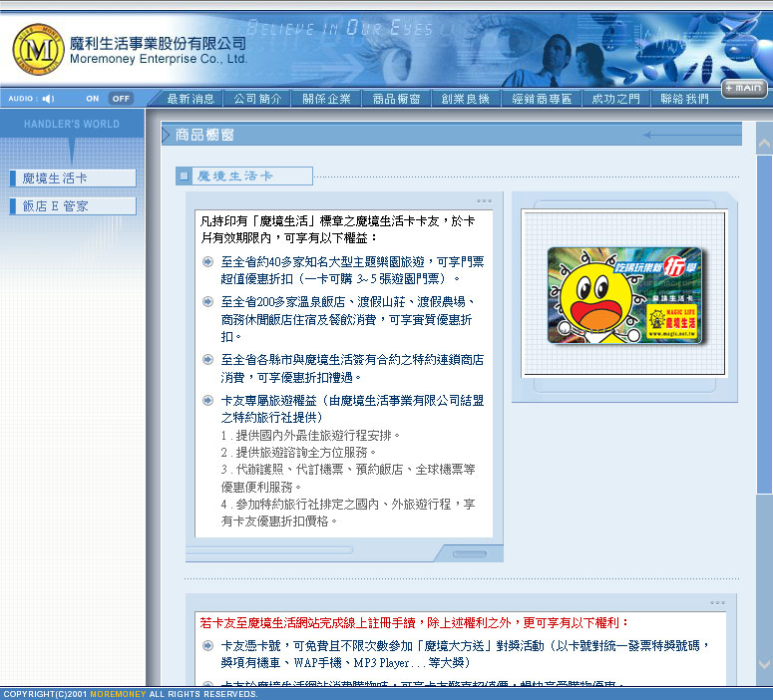Viewport: 773px width, 700px height.
Task: Click the scroll up arrow on the right
Action: [764, 143]
